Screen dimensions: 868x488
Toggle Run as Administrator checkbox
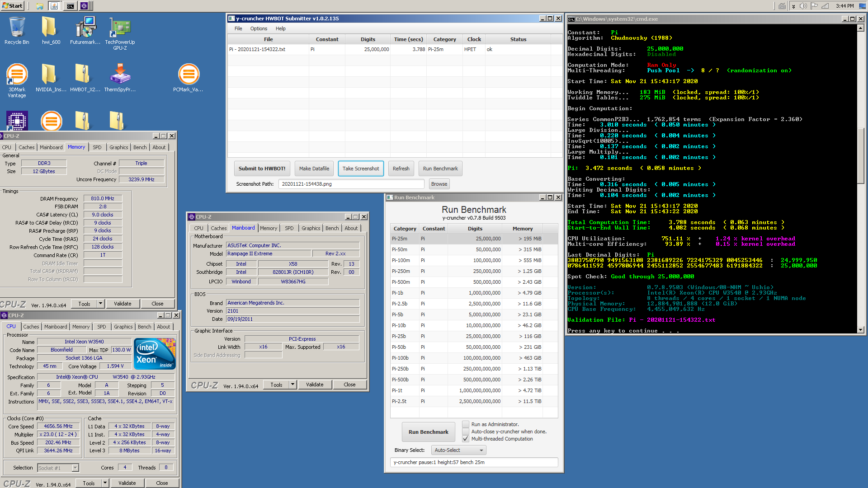tap(465, 424)
